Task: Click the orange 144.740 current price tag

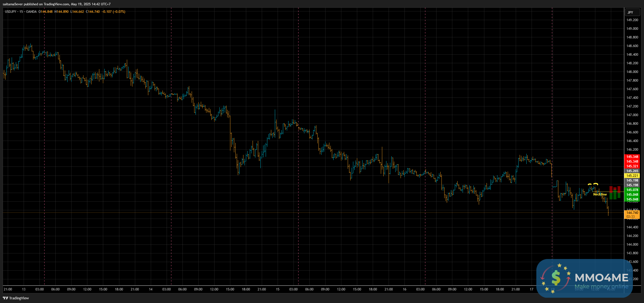Action: click(632, 213)
